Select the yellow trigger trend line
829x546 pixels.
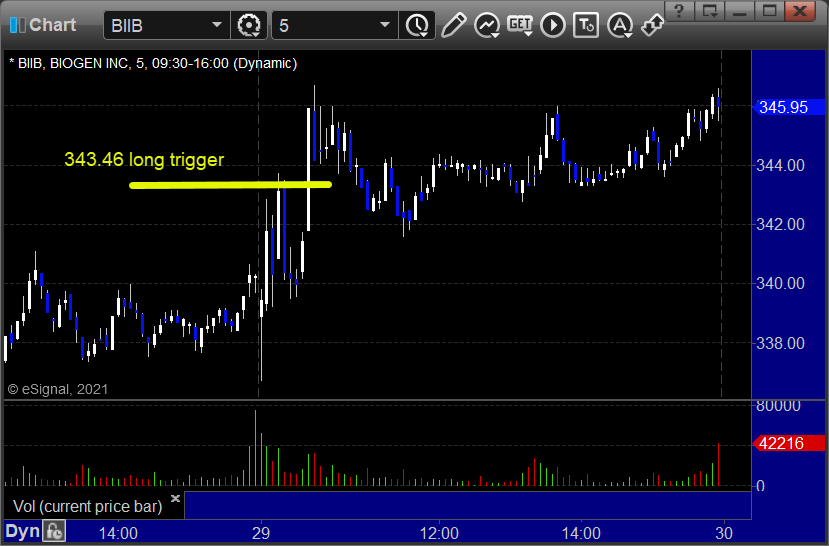[231, 185]
